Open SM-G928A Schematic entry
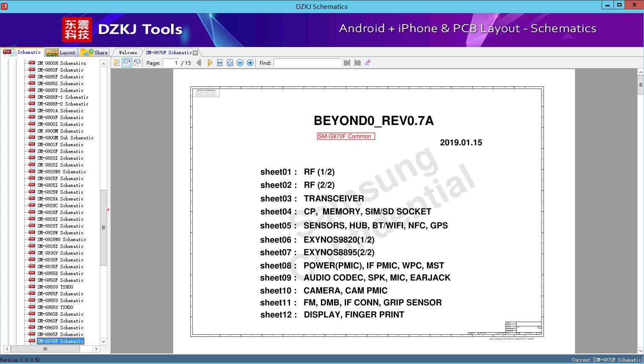Viewport: 644px width, 364px height. pyautogui.click(x=60, y=199)
